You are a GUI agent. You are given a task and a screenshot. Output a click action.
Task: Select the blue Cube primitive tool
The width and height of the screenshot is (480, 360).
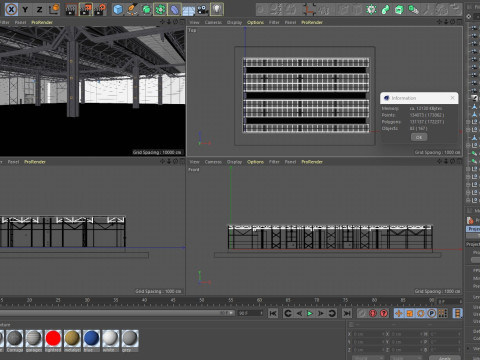click(118, 9)
